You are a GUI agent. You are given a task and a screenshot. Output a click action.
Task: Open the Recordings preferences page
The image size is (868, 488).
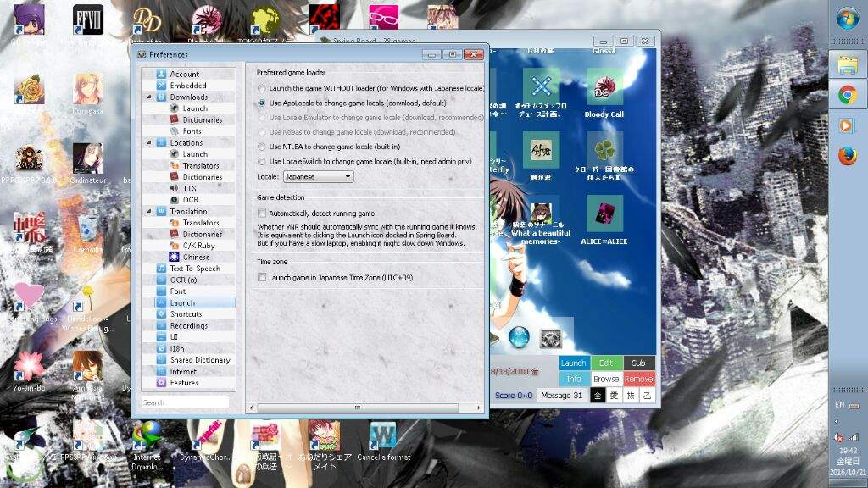189,326
